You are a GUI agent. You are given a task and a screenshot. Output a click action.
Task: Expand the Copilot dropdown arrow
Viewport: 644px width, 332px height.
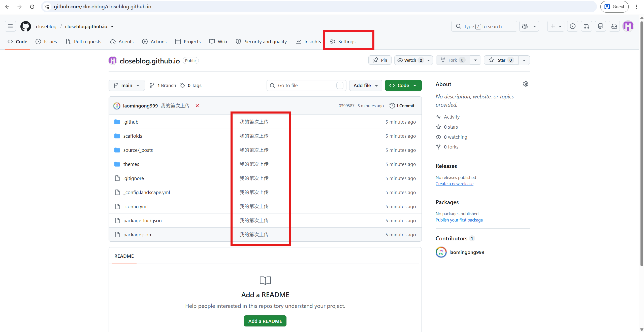click(534, 26)
